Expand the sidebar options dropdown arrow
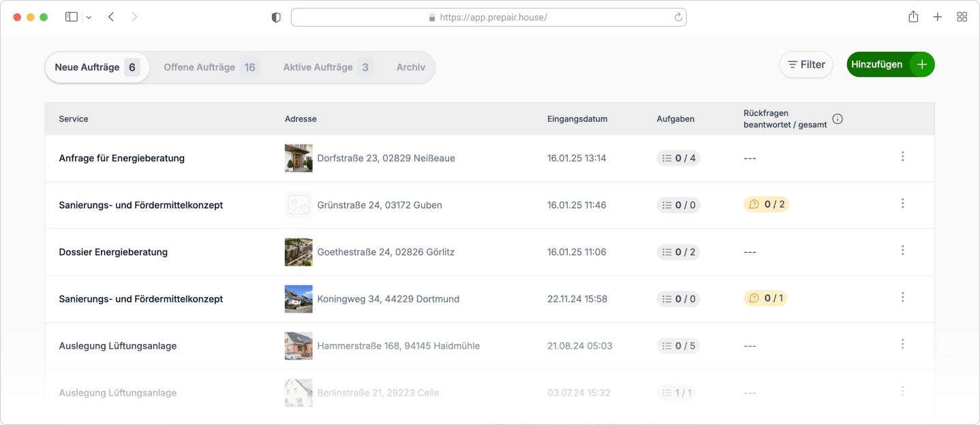The image size is (980, 425). click(89, 18)
